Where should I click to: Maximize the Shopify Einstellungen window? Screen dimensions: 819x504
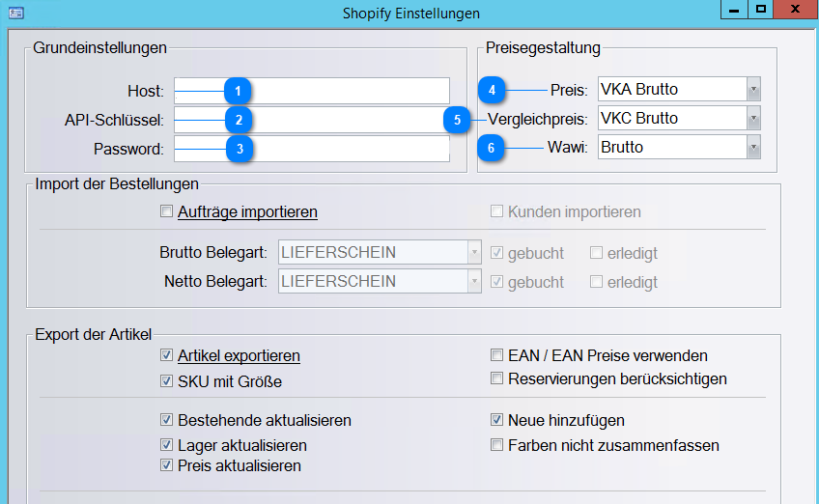(x=760, y=10)
